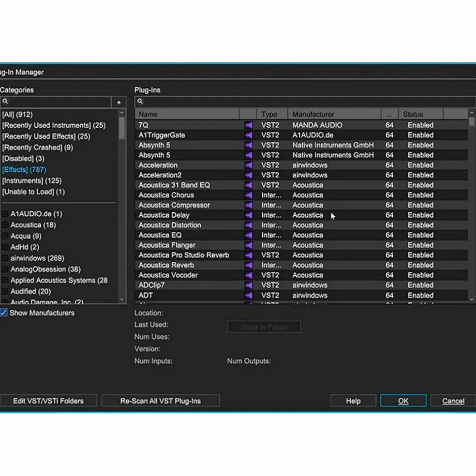This screenshot has height=476, width=476.
Task: Click the icon for Acoustica Pro Studio Reverb
Action: click(249, 255)
